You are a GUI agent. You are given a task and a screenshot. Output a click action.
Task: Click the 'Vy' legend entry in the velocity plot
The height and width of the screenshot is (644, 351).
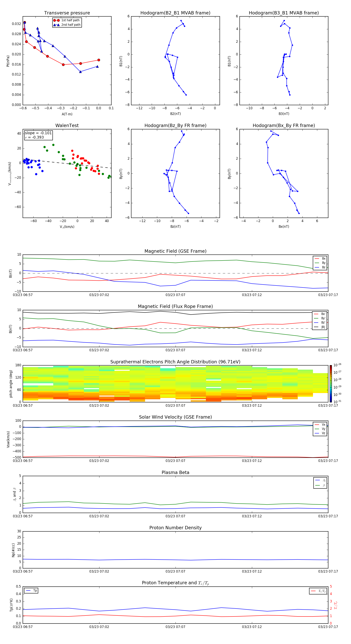[x=320, y=429]
